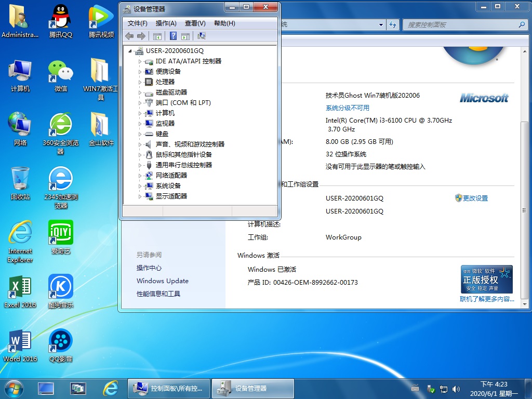Select Word 2016 desktop shortcut
This screenshot has height=399, width=532.
[x=20, y=345]
